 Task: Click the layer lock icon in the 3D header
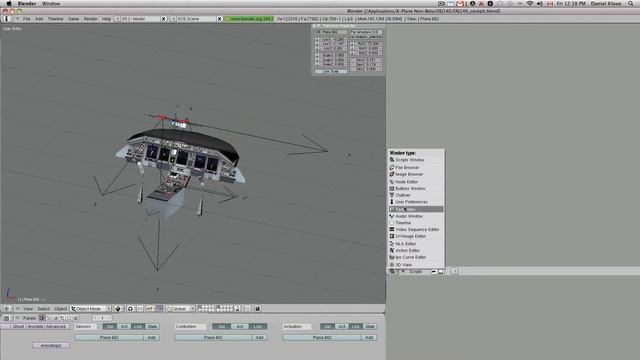(237, 309)
